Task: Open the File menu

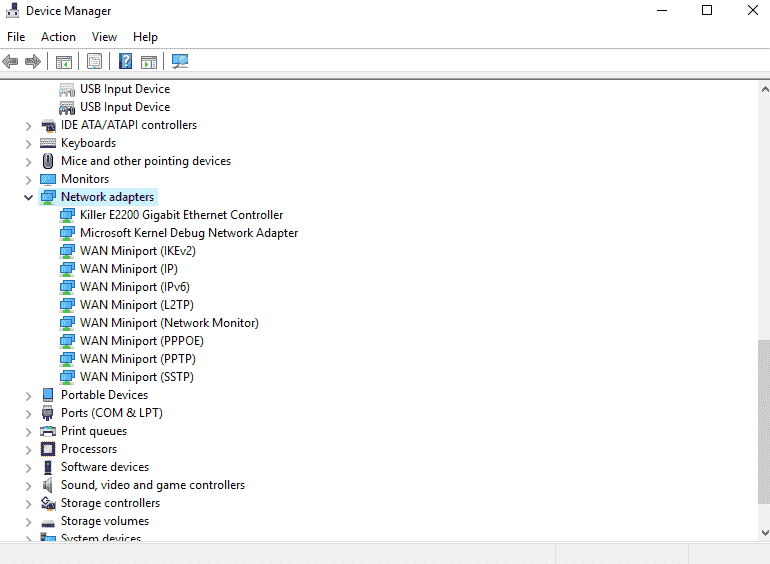Action: tap(16, 37)
